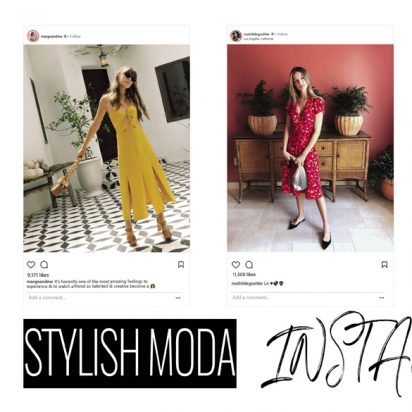Click comment bubble on red dress post
This screenshot has width=412, height=412.
click(x=249, y=265)
